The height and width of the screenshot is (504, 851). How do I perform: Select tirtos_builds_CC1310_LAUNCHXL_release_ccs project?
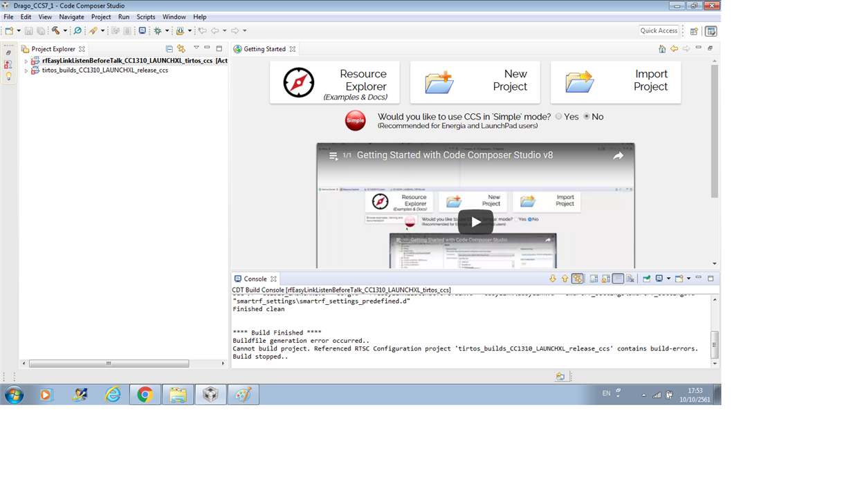[105, 71]
